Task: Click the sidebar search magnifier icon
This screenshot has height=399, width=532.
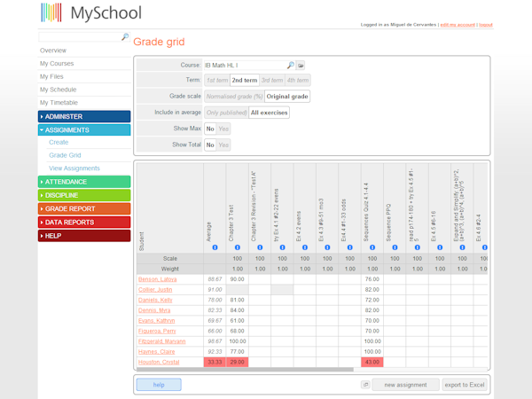Action: point(124,36)
